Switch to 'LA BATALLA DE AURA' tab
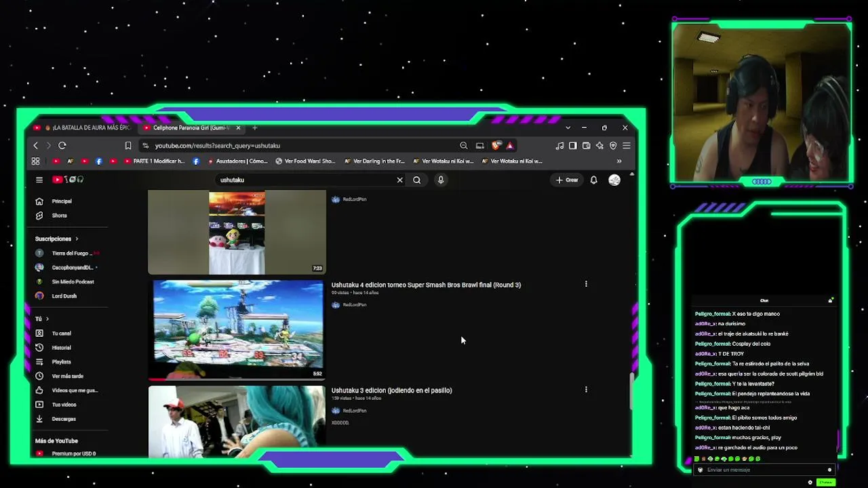The height and width of the screenshot is (488, 868). pos(84,127)
